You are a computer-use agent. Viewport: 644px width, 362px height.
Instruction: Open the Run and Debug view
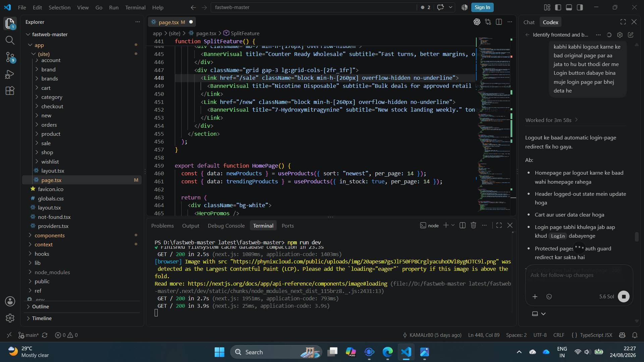[x=10, y=74]
